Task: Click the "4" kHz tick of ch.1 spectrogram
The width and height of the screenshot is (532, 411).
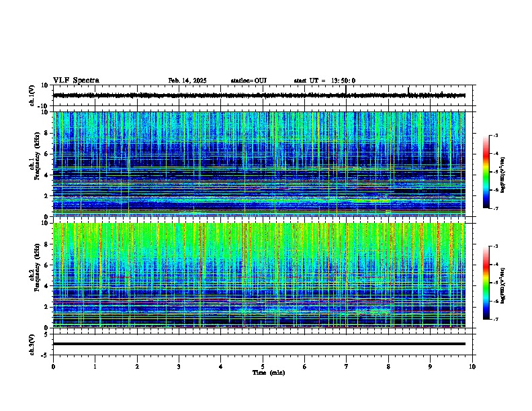Action: click(46, 175)
